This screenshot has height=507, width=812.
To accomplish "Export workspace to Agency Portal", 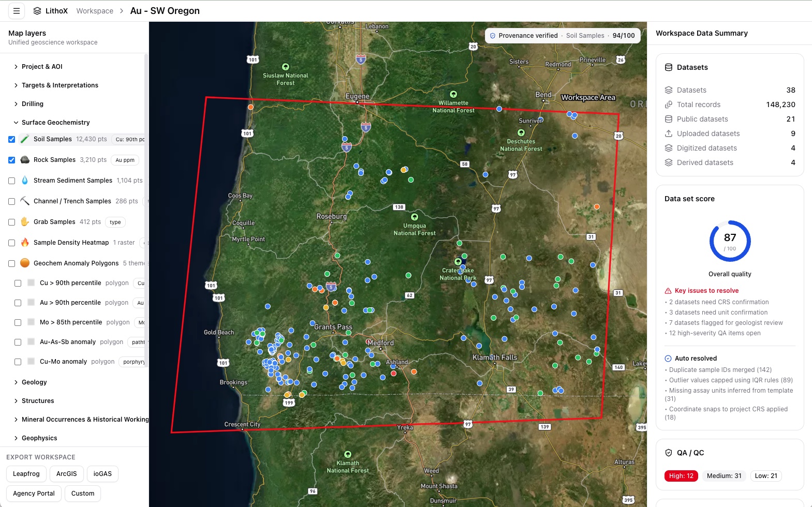I will pos(34,494).
